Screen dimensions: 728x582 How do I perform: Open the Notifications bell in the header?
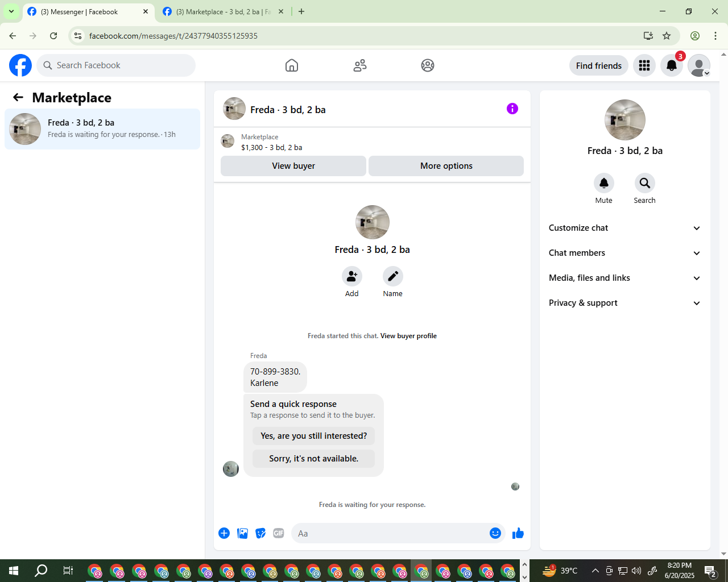pos(672,65)
